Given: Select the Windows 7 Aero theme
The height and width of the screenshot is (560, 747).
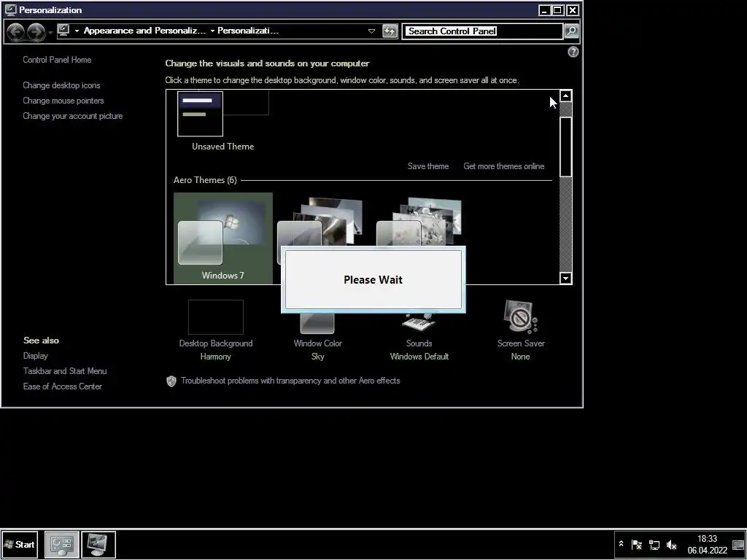Looking at the screenshot, I should [x=223, y=238].
